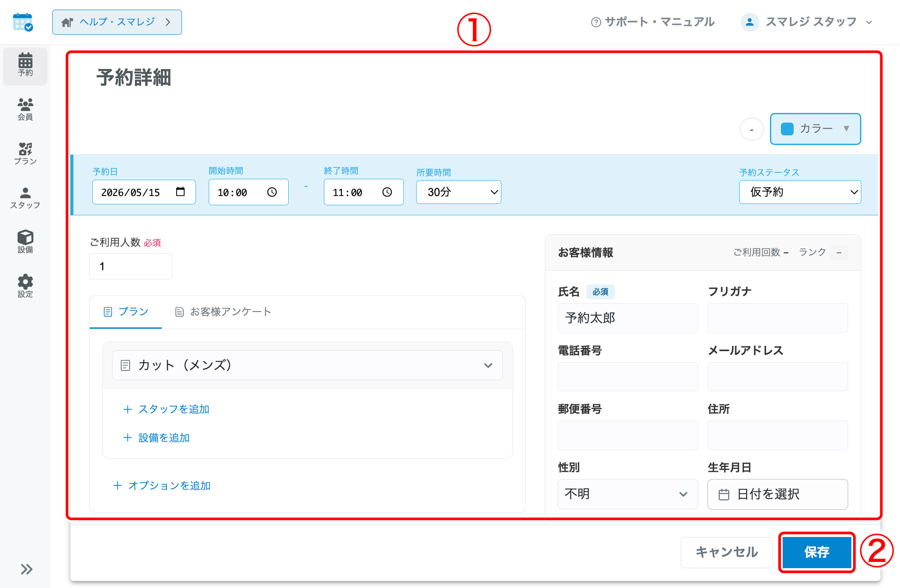Image resolution: width=900 pixels, height=588 pixels.
Task: Click the Smaregi reservation calendar logo
Action: point(23,22)
